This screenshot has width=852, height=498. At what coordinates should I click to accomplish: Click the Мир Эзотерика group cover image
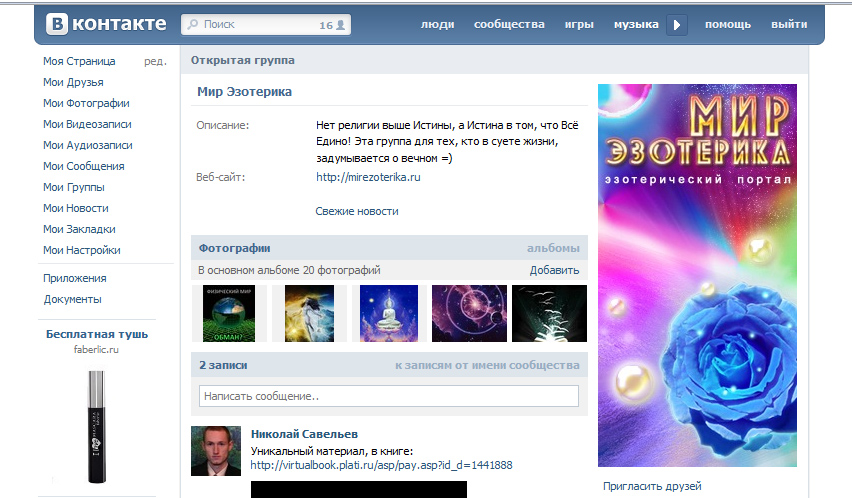(x=697, y=275)
